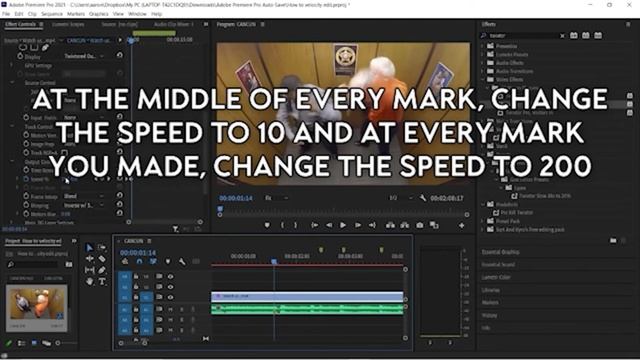Screen dimensions: 640x360
Task: Select free draw bezier mask pen
Action: click(45, 47)
